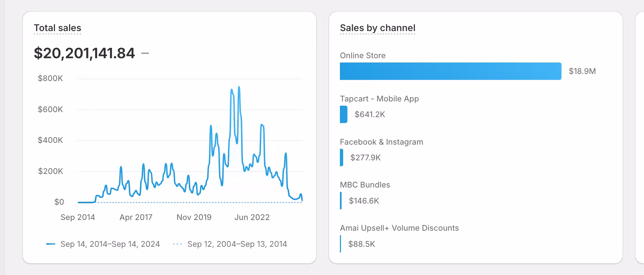
Task: Select the Online Store sales bar
Action: (450, 71)
